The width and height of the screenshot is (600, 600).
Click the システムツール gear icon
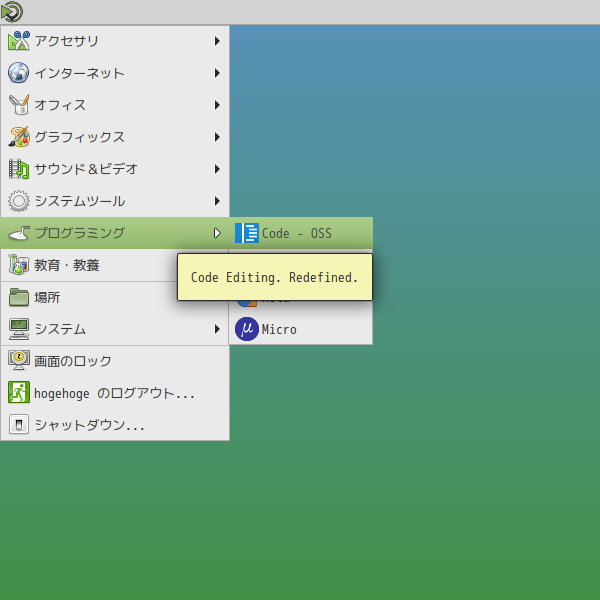(x=19, y=201)
